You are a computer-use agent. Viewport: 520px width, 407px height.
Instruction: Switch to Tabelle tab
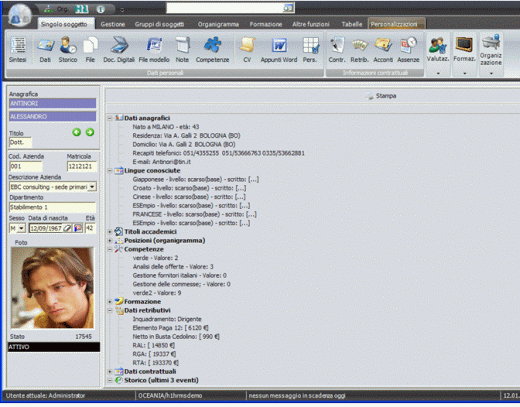[x=352, y=24]
